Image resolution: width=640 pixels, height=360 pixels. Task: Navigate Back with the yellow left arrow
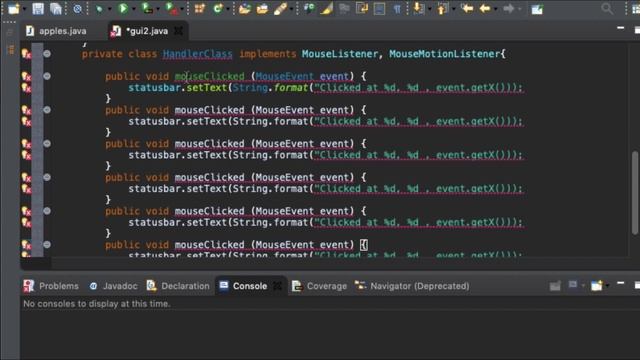(x=485, y=8)
